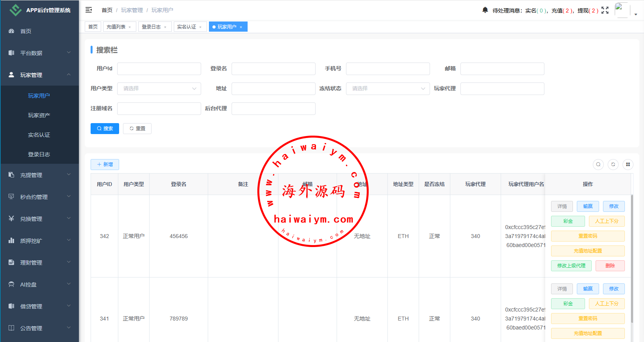This screenshot has width=644, height=342.
Task: Open 详情 for user 341
Action: tap(562, 289)
